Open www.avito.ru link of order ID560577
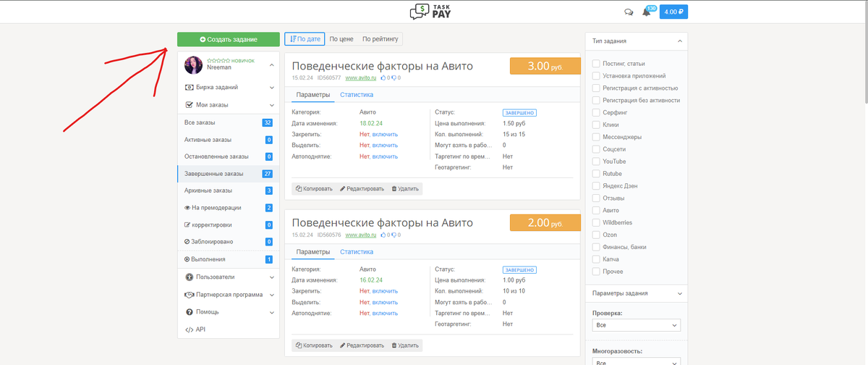 tap(361, 77)
